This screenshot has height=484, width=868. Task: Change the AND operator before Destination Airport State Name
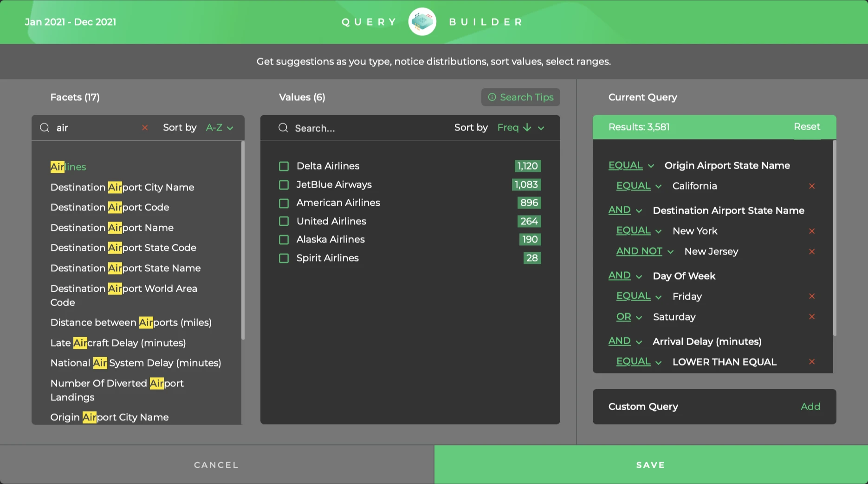(x=625, y=210)
